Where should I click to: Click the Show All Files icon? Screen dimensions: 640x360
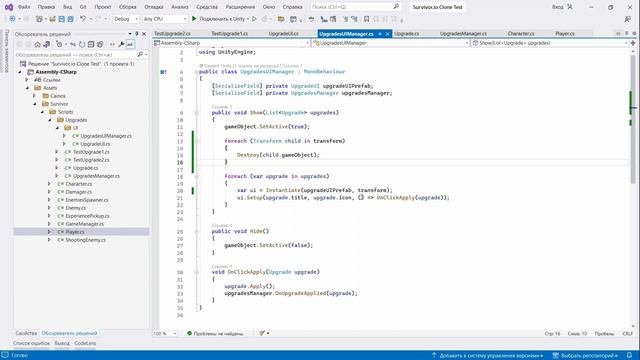100,44
